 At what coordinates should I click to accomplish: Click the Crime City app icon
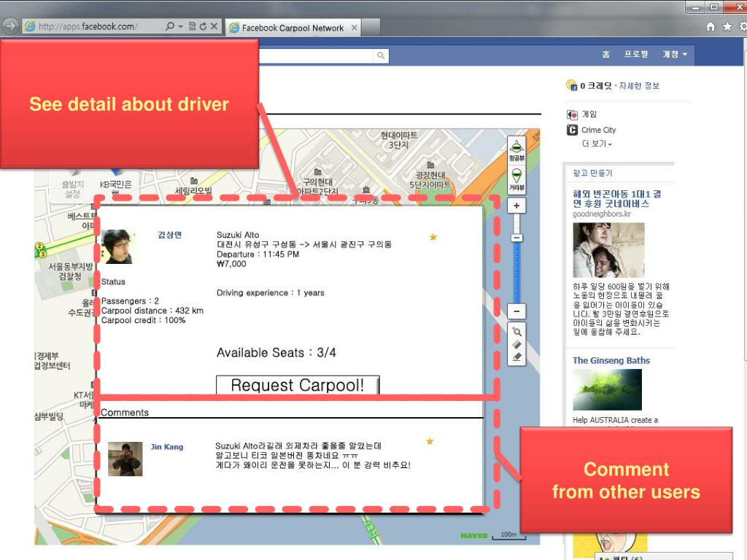[572, 130]
